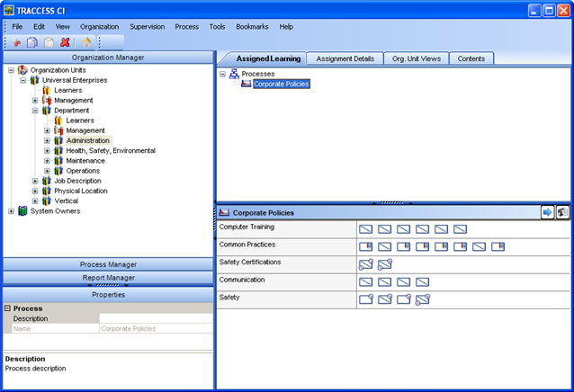
Task: Click second task icon in Common Practices row
Action: 384,247
